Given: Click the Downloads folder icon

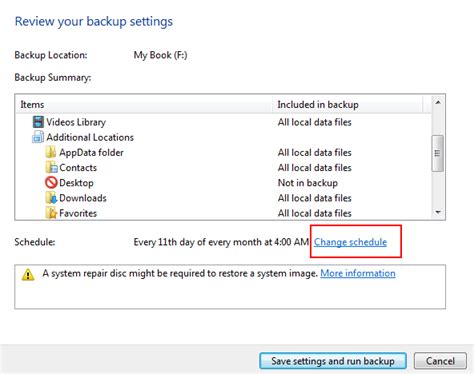Looking at the screenshot, I should [51, 198].
